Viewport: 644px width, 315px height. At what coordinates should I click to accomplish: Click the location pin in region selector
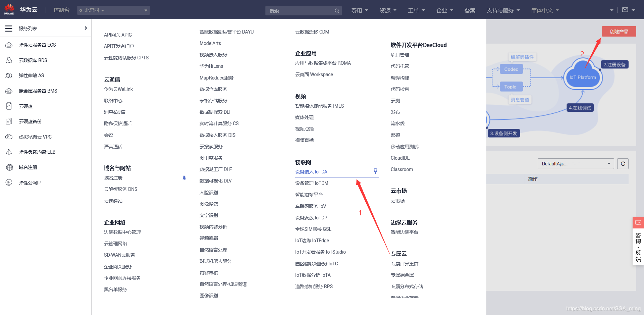(x=80, y=11)
